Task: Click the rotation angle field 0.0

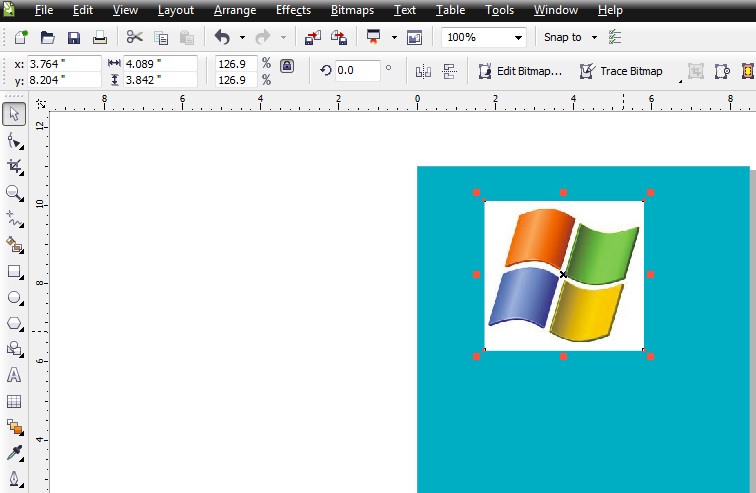Action: point(357,71)
